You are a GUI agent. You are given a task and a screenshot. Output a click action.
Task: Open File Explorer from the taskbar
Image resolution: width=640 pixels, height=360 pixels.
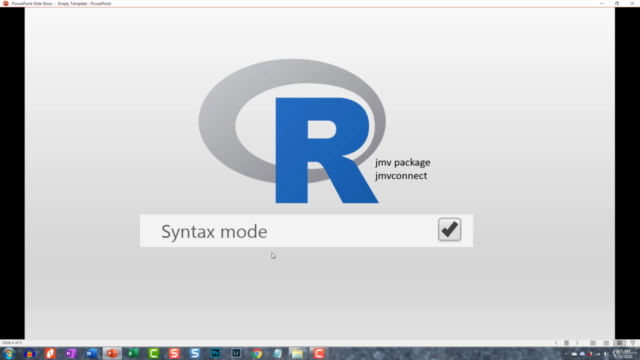coord(298,353)
